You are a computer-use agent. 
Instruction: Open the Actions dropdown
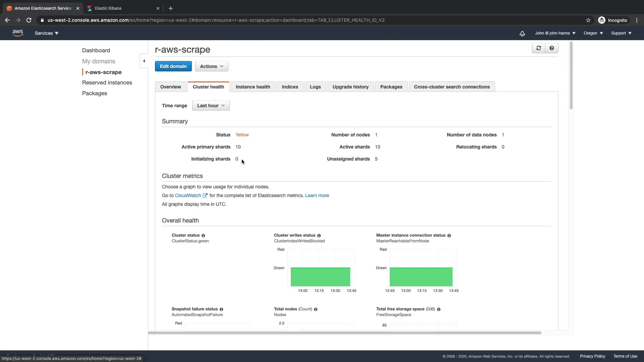tap(212, 66)
